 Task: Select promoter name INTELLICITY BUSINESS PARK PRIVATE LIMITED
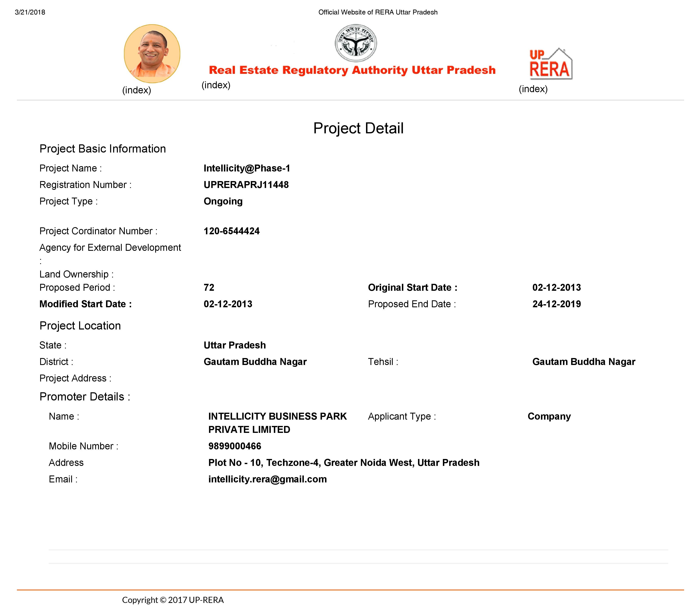coord(277,423)
